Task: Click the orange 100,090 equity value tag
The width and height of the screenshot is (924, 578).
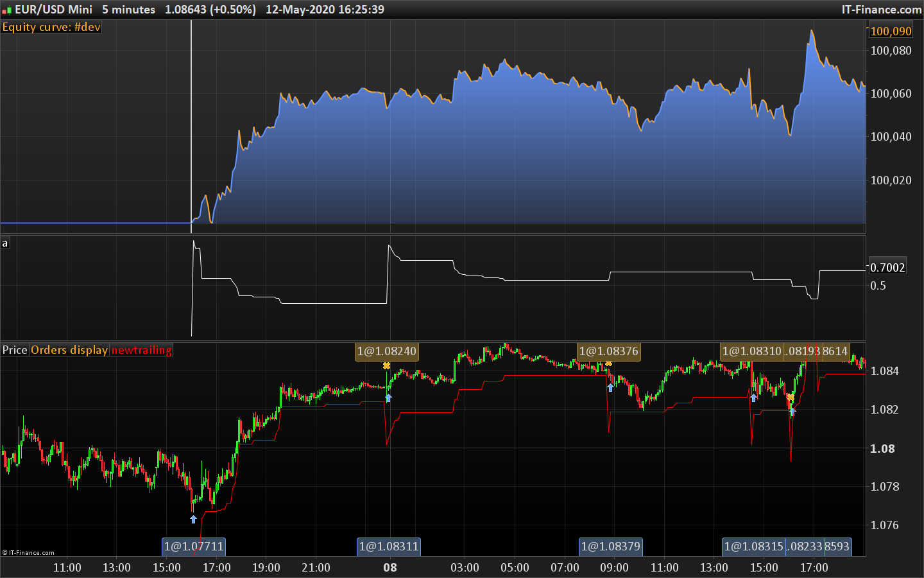Action: coord(891,31)
